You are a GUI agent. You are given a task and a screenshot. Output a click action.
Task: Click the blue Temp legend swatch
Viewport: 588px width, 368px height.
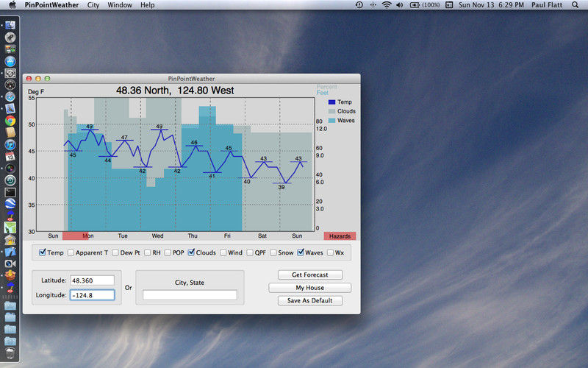(331, 102)
